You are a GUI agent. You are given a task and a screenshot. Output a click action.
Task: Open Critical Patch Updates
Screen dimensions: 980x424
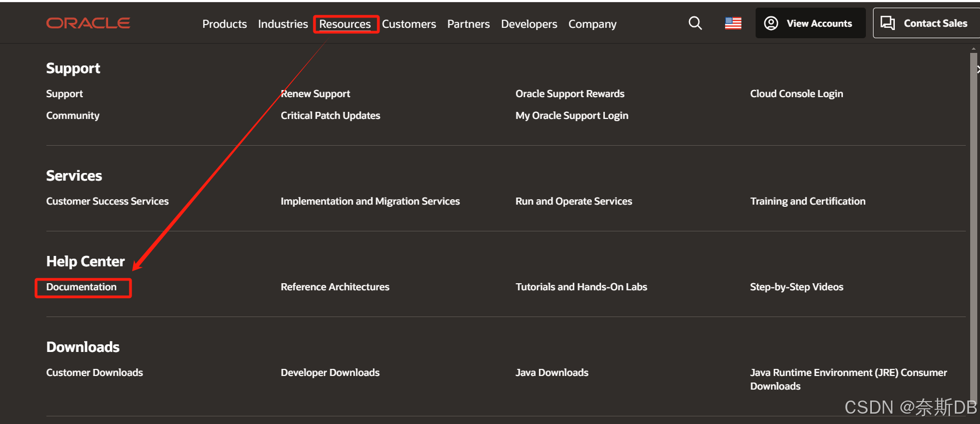pos(330,116)
